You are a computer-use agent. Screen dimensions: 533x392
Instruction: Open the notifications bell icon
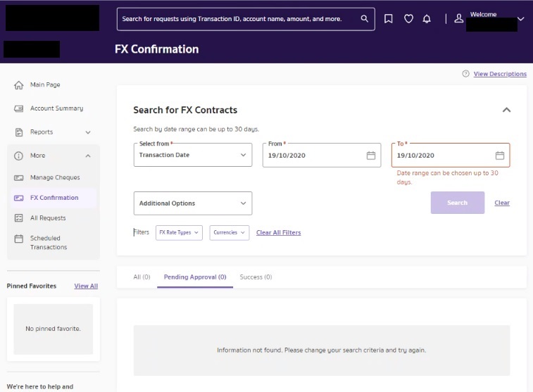427,19
